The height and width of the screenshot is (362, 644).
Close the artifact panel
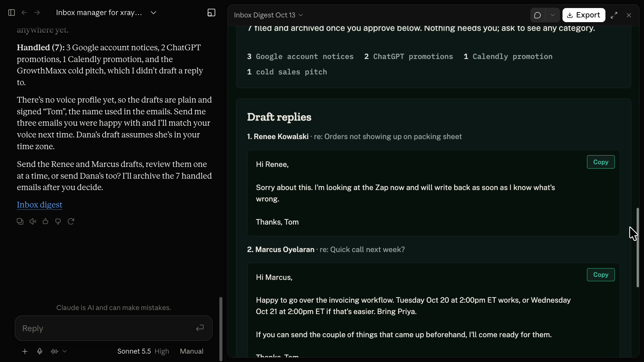[629, 15]
